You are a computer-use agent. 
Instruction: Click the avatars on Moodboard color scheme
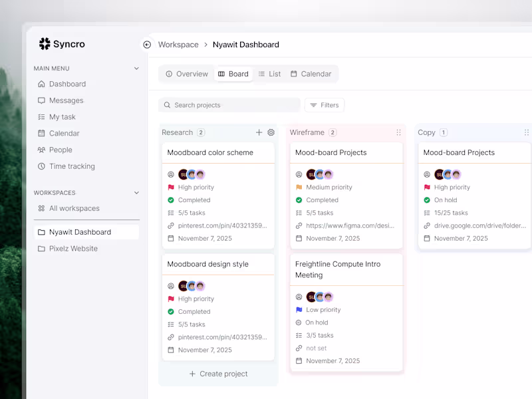point(192,174)
